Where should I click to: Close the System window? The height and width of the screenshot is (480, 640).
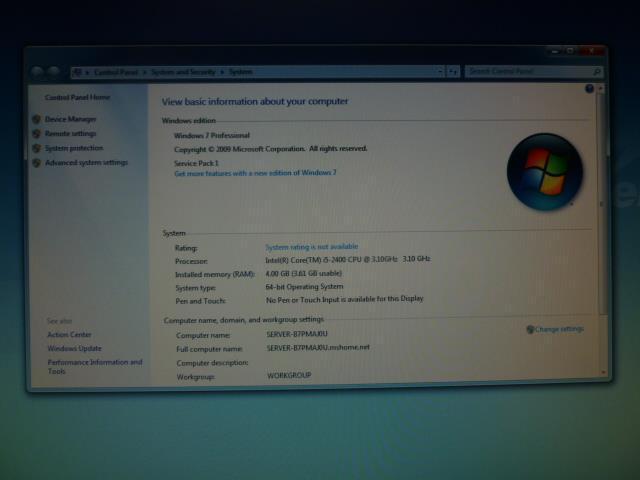591,51
